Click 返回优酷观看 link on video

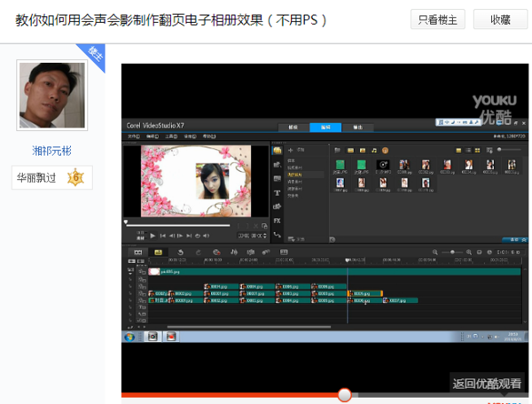point(487,384)
